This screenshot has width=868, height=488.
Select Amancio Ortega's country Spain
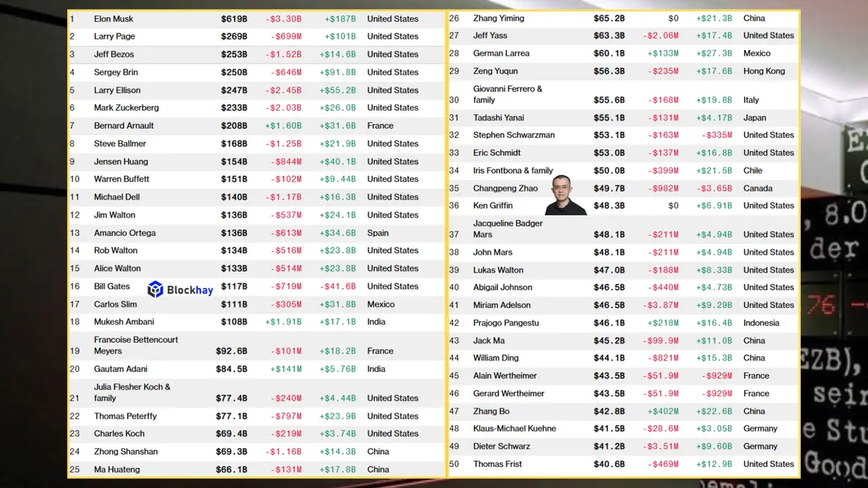coord(378,234)
